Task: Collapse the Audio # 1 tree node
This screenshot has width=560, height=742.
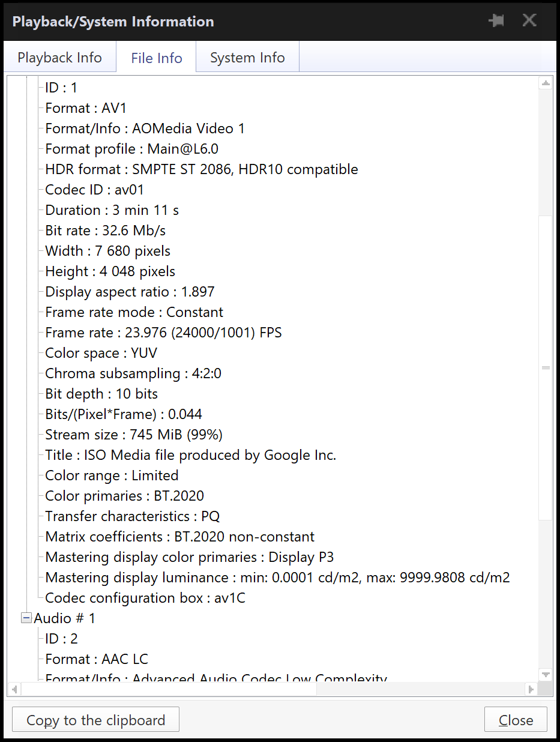Action: (x=26, y=618)
